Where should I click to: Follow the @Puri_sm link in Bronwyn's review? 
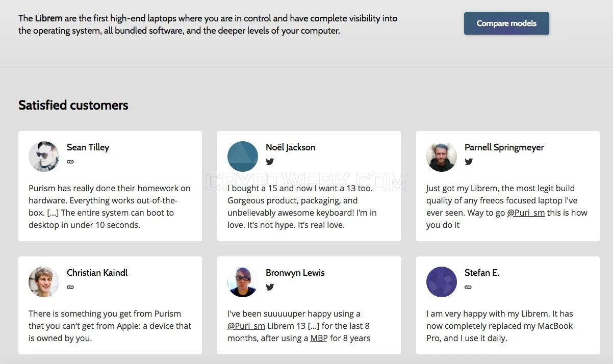click(246, 326)
